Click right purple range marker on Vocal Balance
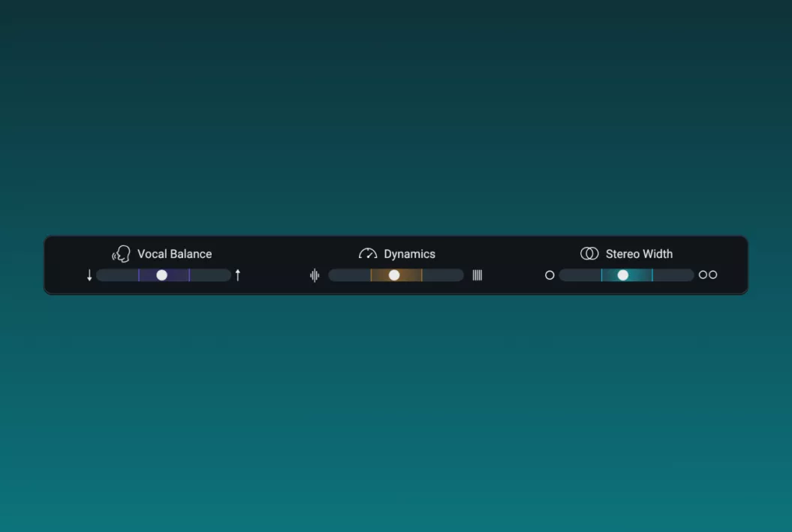 point(189,275)
